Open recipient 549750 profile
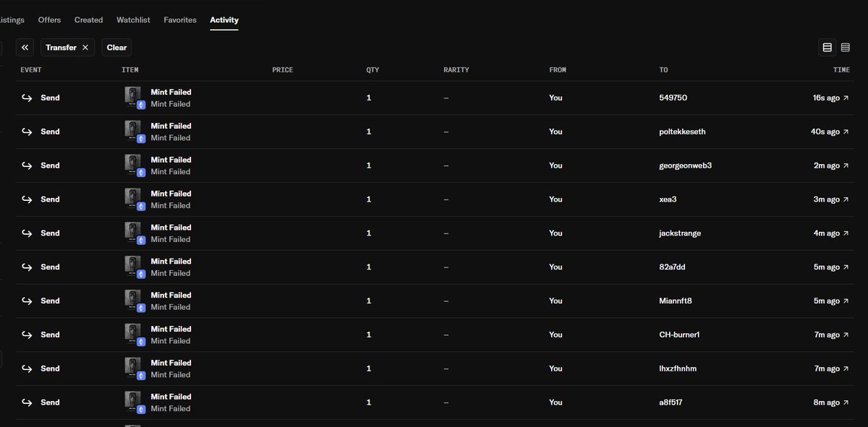868x427 pixels. (x=673, y=98)
